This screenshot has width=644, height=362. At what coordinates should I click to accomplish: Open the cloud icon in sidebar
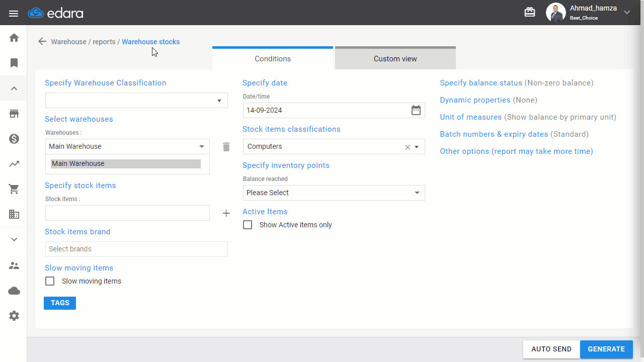[14, 291]
